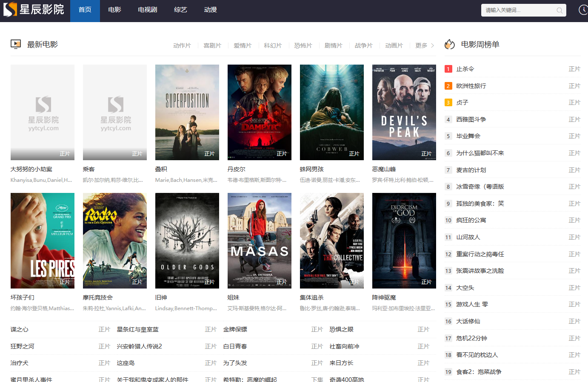588x382 pixels.
Task: Open the Dampyr movie poster
Action: pos(260,112)
